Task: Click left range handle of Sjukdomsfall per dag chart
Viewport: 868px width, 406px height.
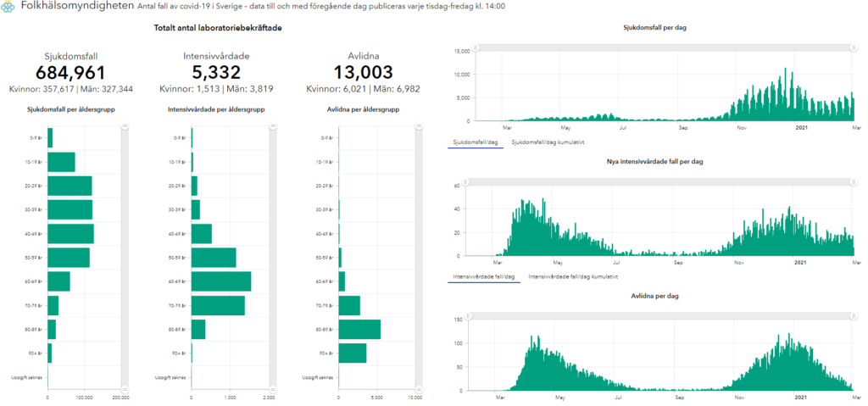Action: tap(476, 47)
